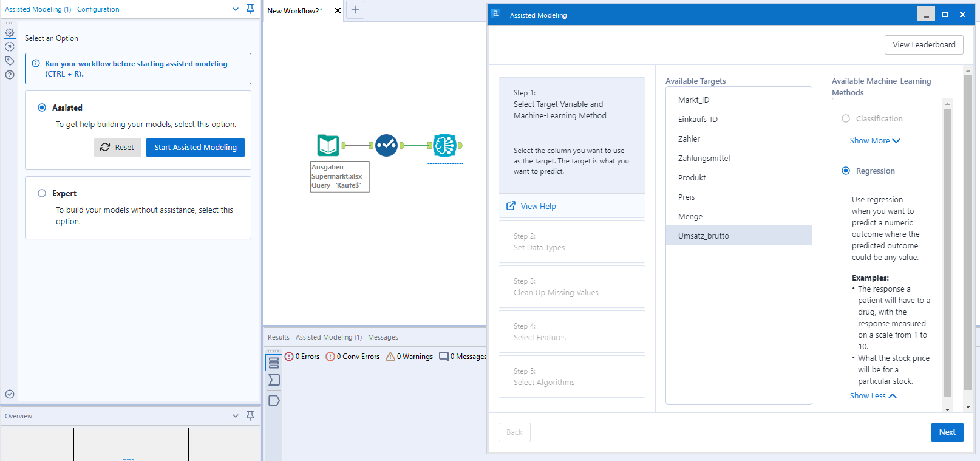Select the Assisted radio option

[x=42, y=108]
